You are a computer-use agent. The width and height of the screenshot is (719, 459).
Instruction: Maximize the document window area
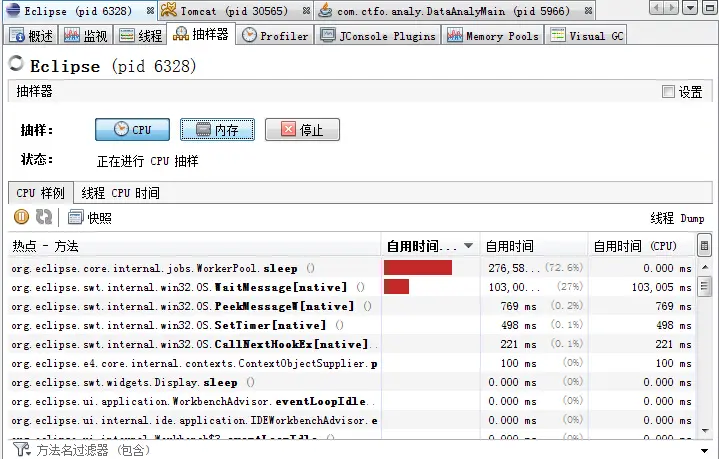709,8
